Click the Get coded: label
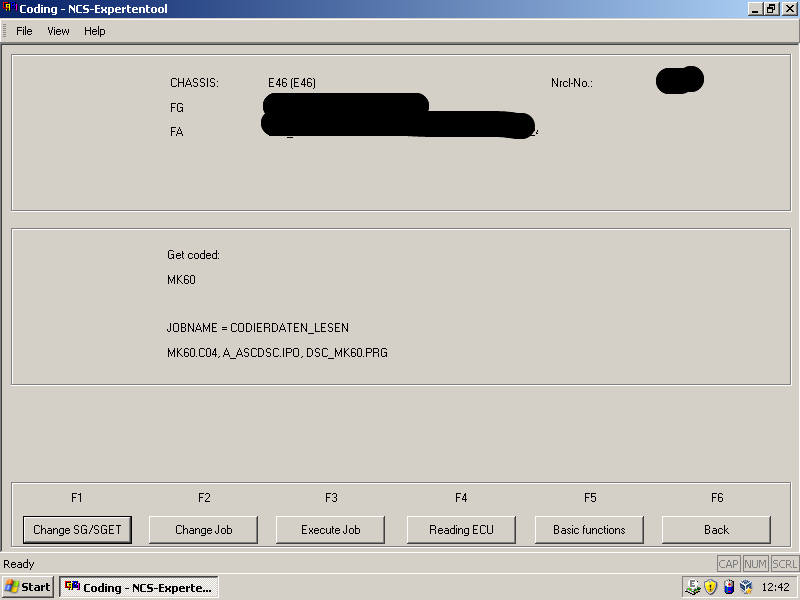Image resolution: width=800 pixels, height=600 pixels. coord(193,255)
